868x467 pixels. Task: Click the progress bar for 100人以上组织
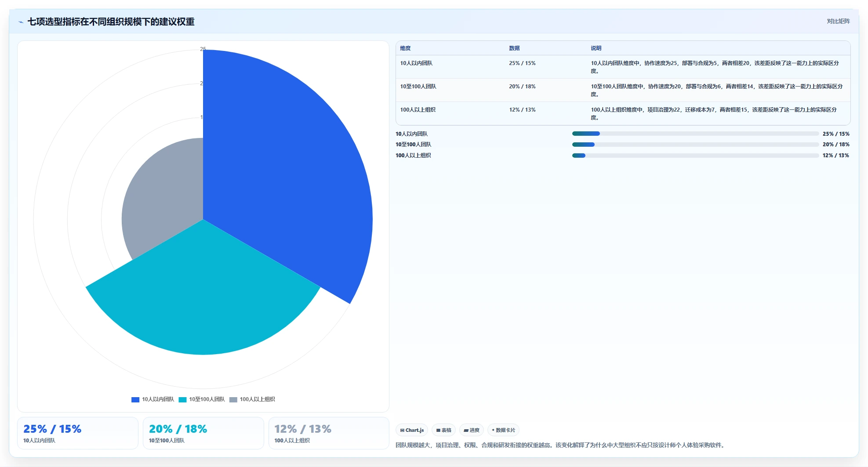pyautogui.click(x=695, y=156)
